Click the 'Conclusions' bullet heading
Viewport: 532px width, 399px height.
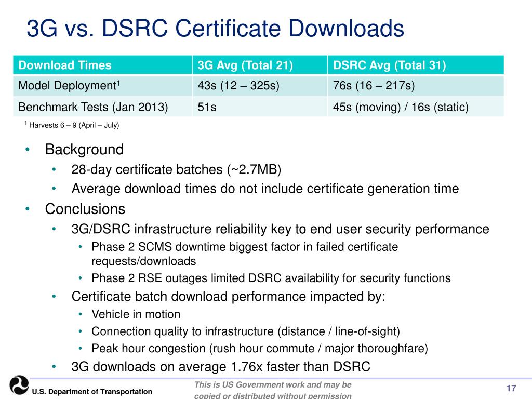click(x=85, y=209)
